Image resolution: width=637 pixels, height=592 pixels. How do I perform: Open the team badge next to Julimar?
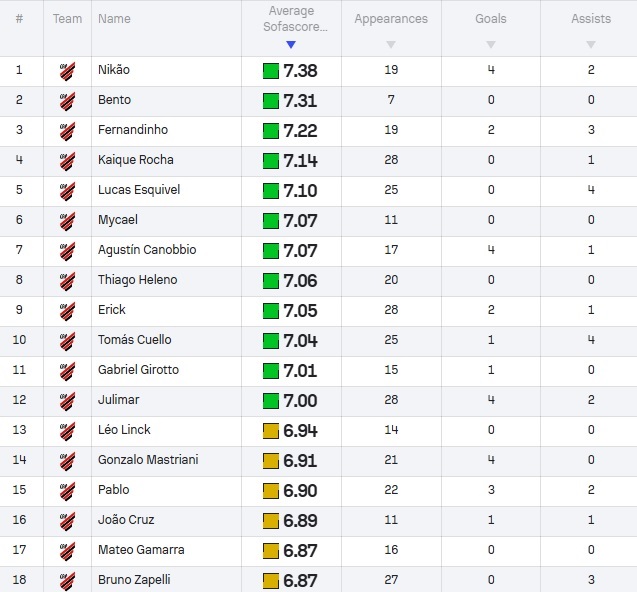tap(67, 401)
